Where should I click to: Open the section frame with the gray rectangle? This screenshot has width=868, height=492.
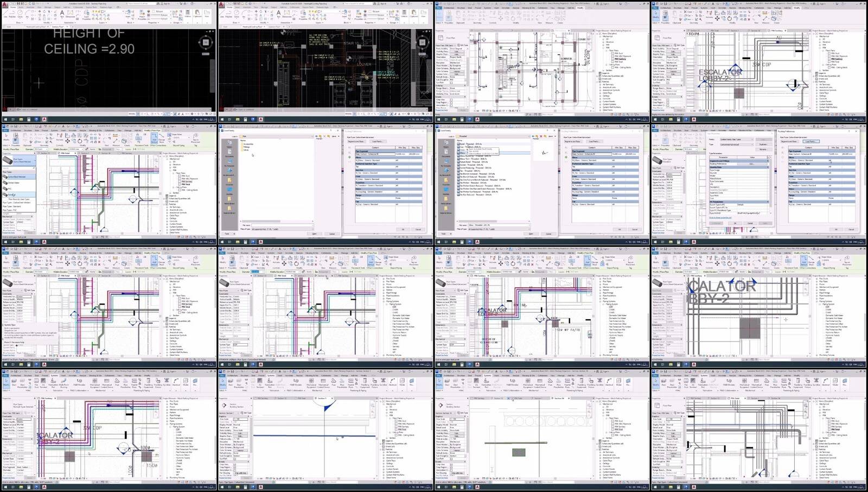pos(542,431)
